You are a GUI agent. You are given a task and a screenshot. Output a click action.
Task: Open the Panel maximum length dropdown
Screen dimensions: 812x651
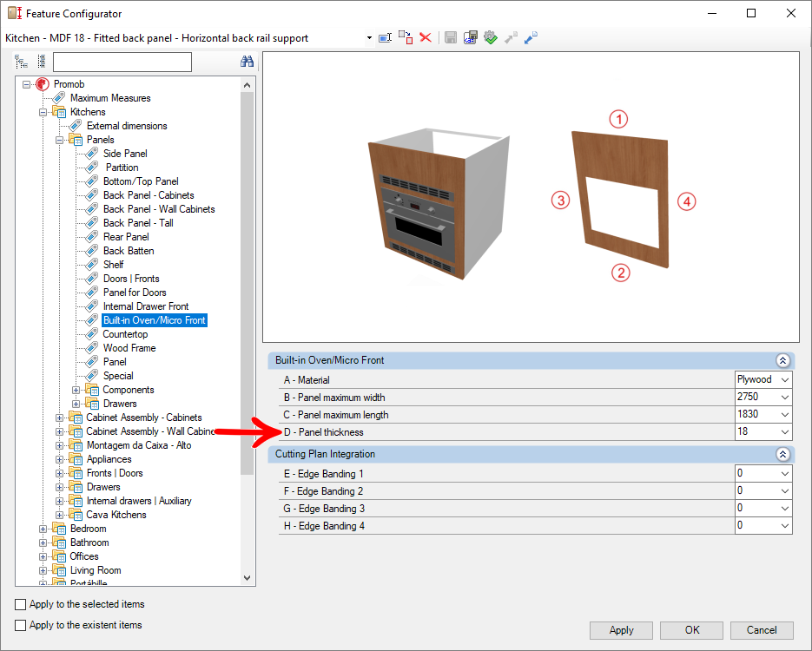click(785, 415)
